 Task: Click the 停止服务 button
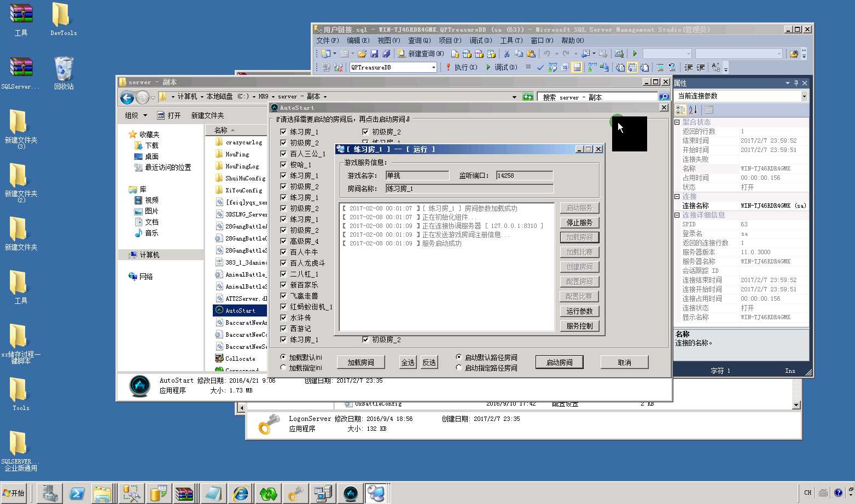579,222
